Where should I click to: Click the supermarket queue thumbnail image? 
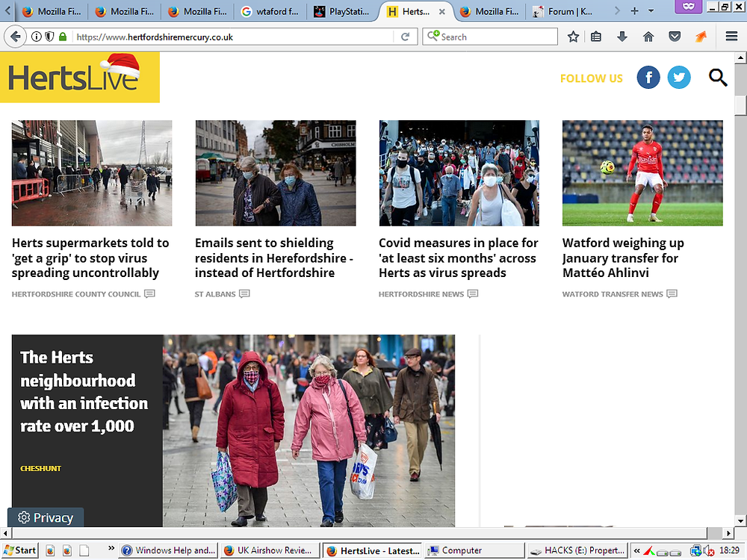(x=92, y=173)
